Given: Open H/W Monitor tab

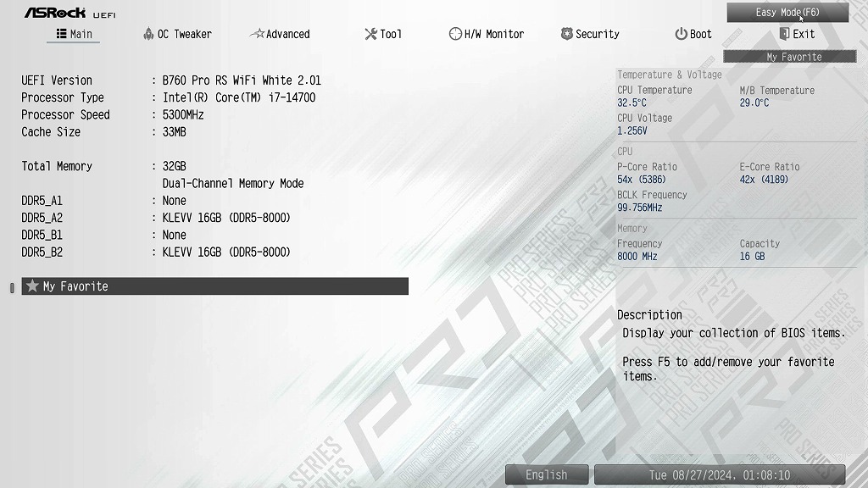Looking at the screenshot, I should 486,34.
